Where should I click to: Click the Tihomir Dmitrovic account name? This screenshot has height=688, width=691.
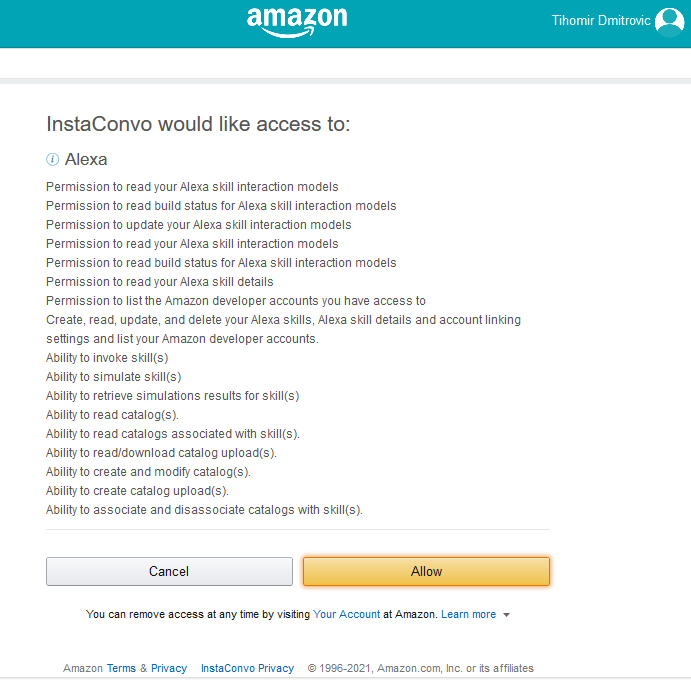pyautogui.click(x=601, y=20)
